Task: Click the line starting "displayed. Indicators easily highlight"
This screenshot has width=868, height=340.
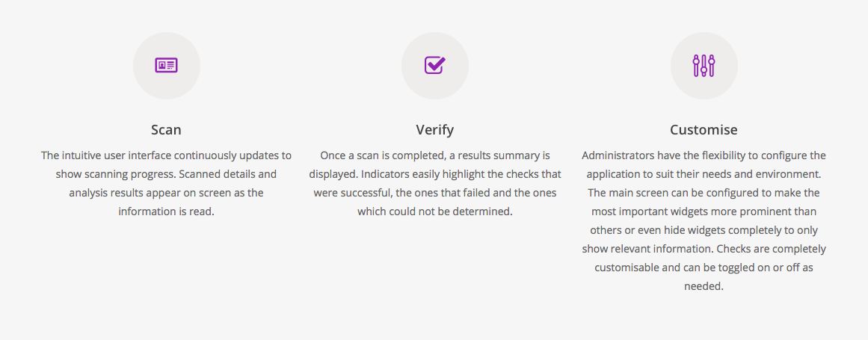Action: click(x=434, y=174)
